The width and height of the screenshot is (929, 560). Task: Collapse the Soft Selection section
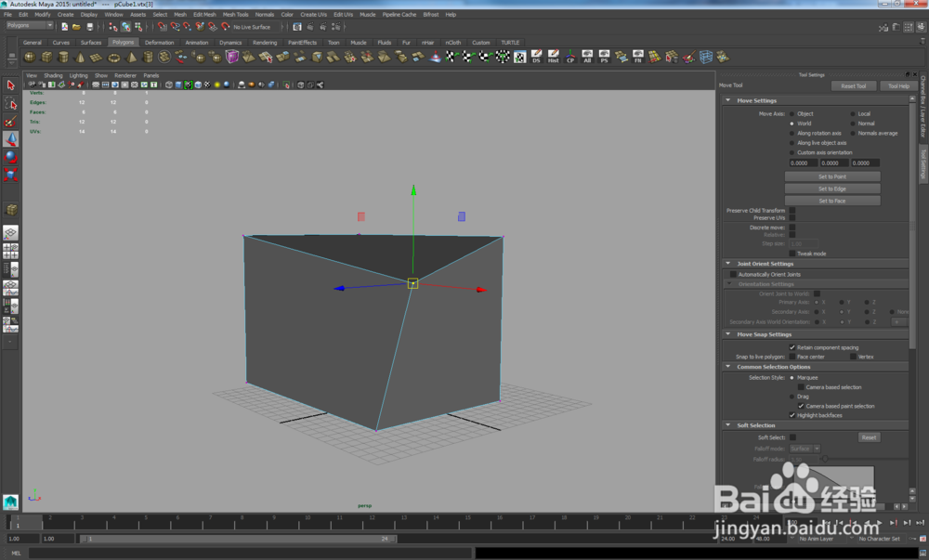[x=727, y=425]
